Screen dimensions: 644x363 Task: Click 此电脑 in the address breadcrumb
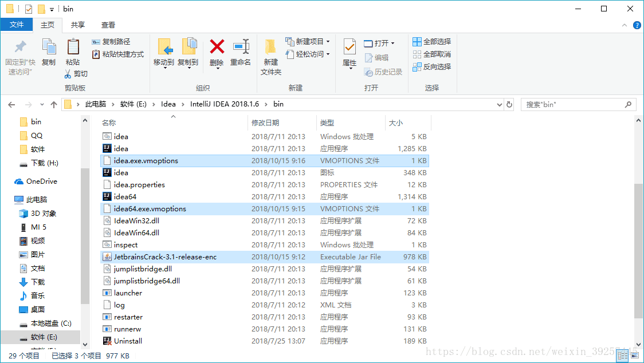tap(95, 104)
